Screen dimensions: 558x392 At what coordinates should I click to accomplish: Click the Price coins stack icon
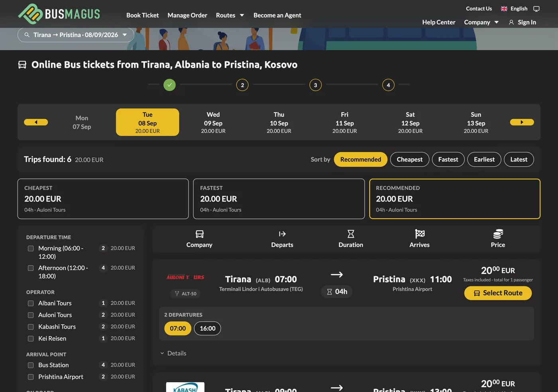(498, 234)
